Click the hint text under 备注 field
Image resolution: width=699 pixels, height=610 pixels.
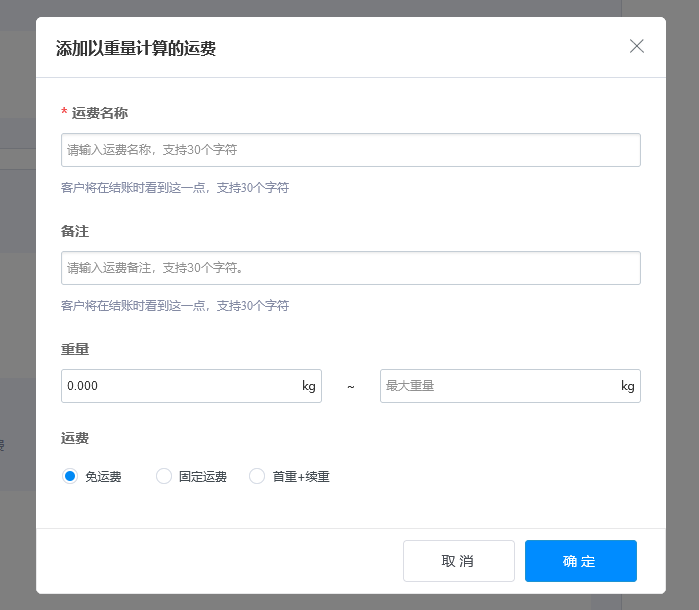[x=175, y=306]
